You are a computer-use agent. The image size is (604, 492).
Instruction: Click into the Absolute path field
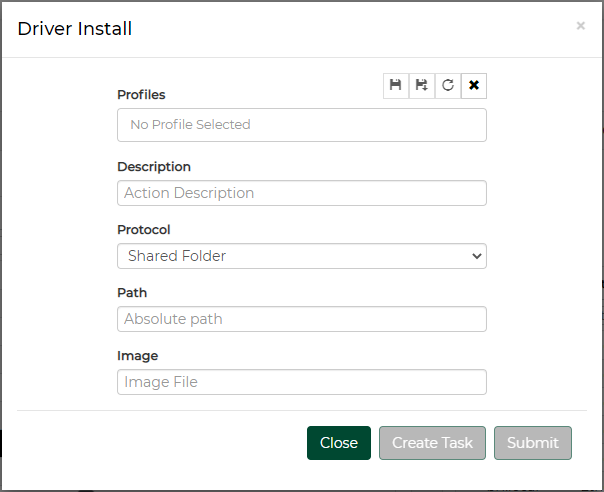pos(301,319)
